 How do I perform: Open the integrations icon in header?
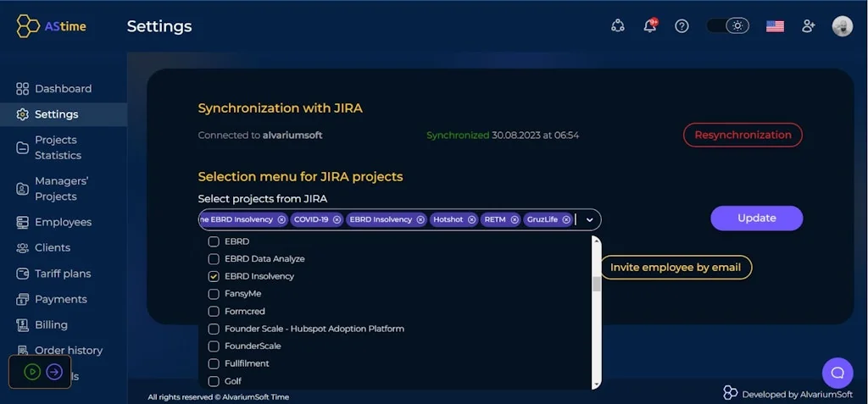coord(618,25)
